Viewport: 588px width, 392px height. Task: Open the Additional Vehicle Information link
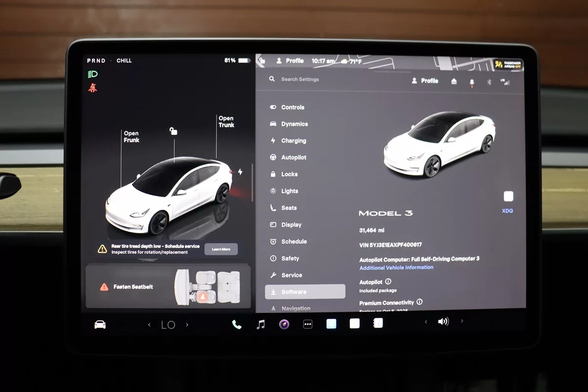(396, 268)
